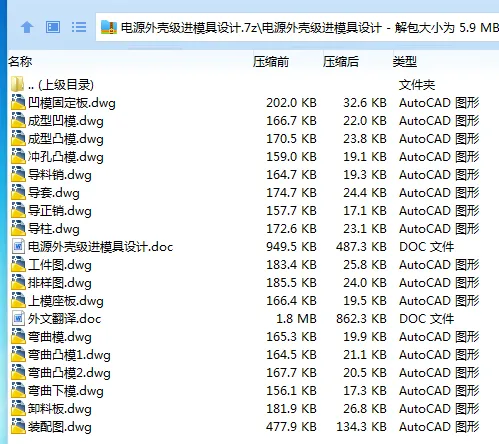
Task: Click the 134.3 KB compressed size value
Action: 361,427
